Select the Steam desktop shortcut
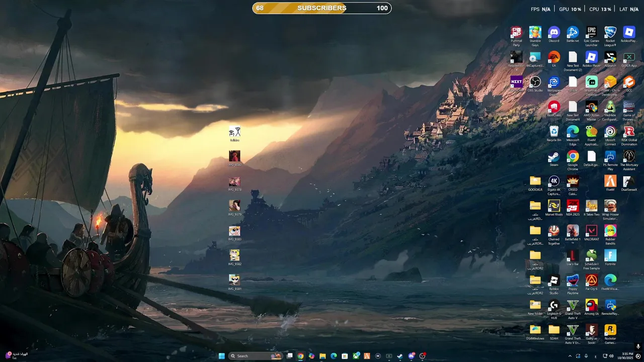Screen dimensions: 644x362 (554, 157)
